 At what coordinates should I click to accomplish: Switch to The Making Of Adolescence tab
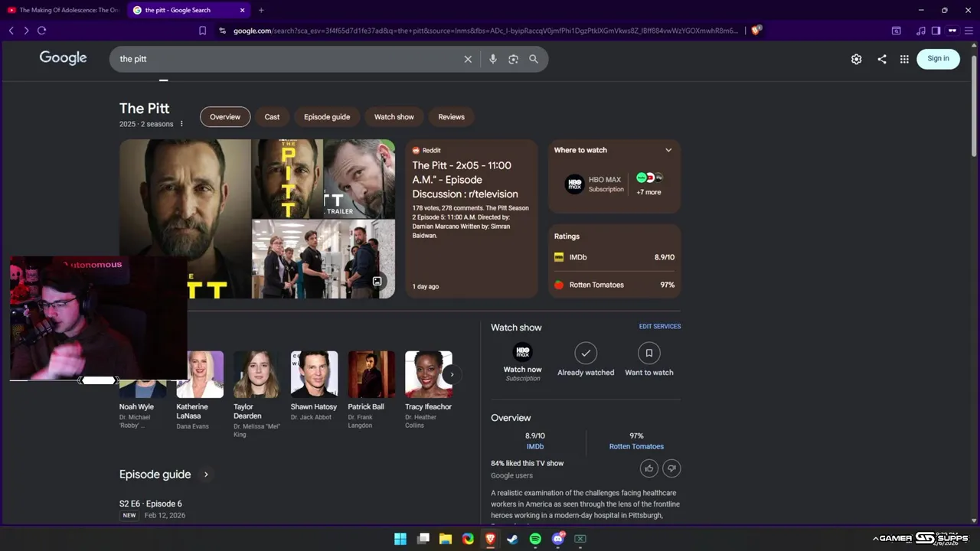point(63,10)
